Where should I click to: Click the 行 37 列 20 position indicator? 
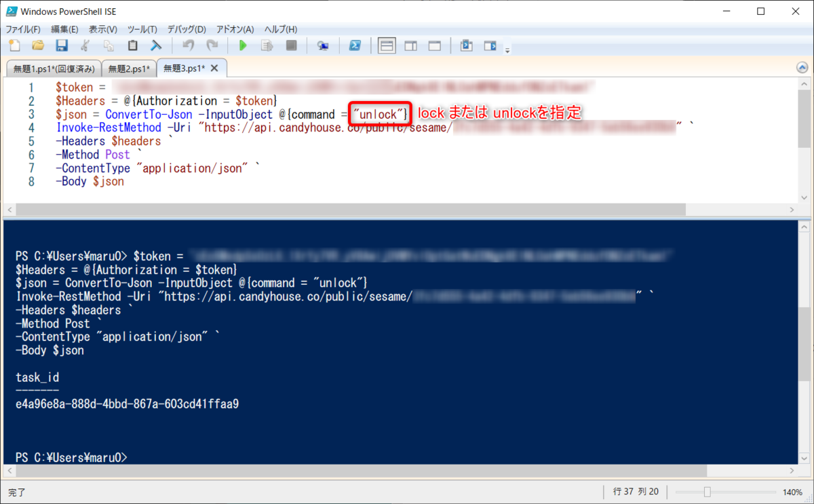635,492
